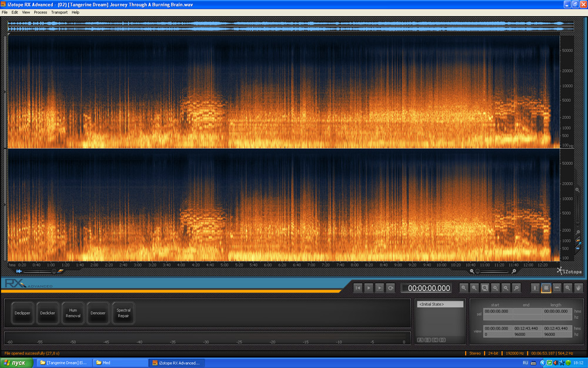Viewport: 588px width, 368px height.
Task: Select the frequency selection tool
Action: pyautogui.click(x=557, y=288)
